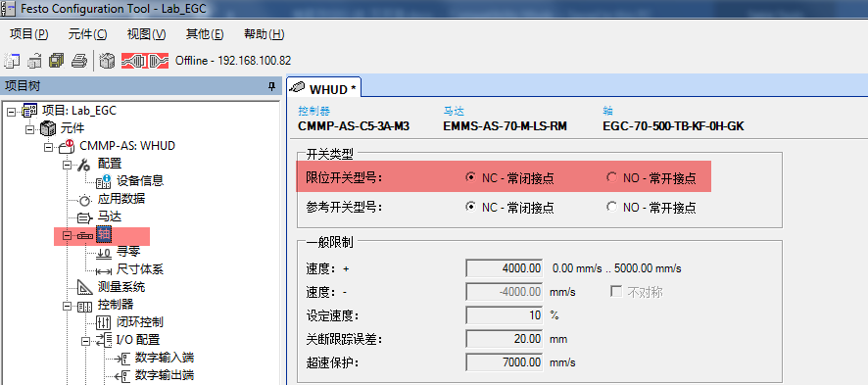Viewport: 868px width, 385px height.
Task: Click the CMMP-AS-C5-3A-M3 controller model text
Action: 354,126
